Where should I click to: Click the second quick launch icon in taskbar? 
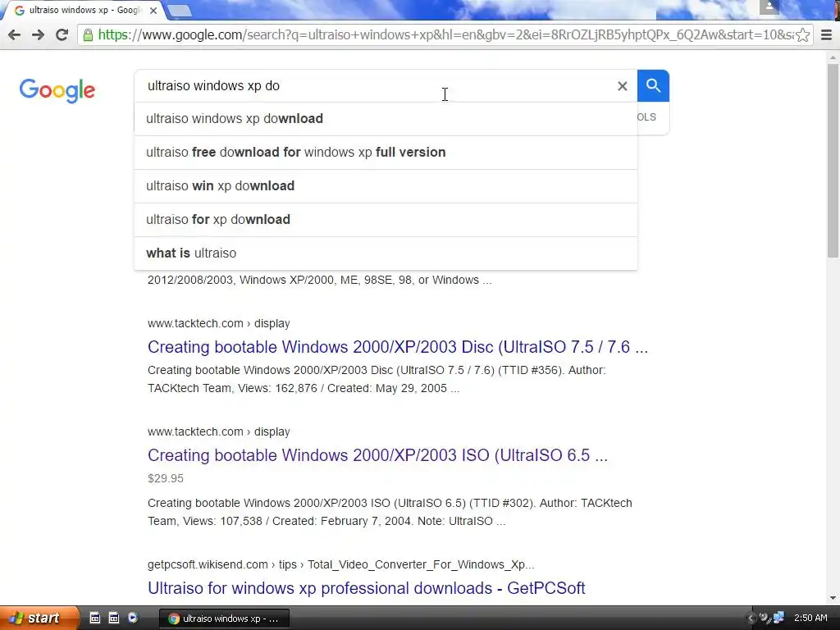tap(113, 618)
